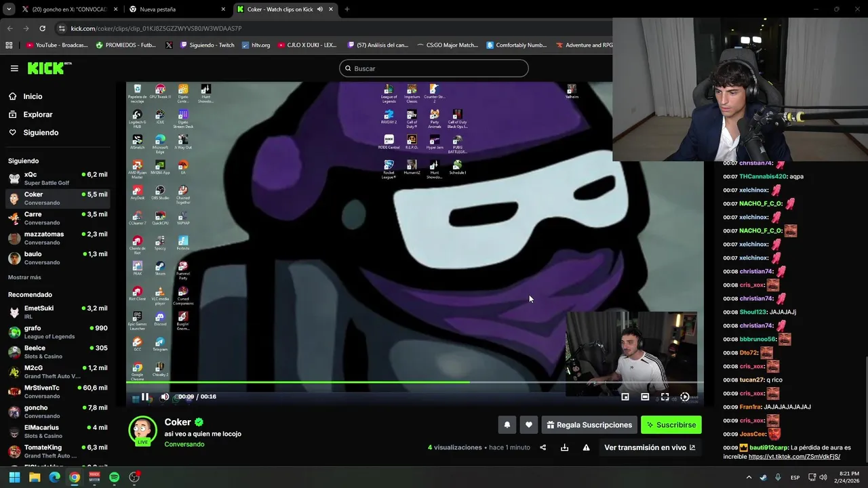This screenshot has width=868, height=488.
Task: Open grafo recommended channel
Action: (x=58, y=332)
